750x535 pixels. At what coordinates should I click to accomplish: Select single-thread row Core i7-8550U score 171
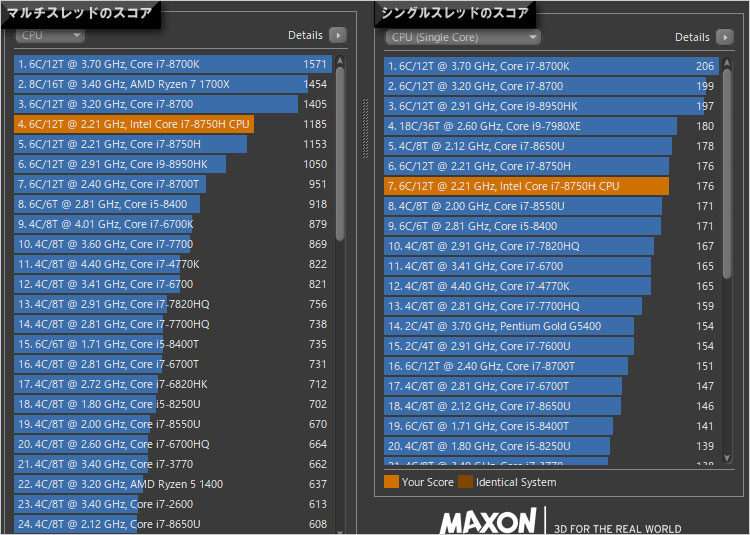551,206
